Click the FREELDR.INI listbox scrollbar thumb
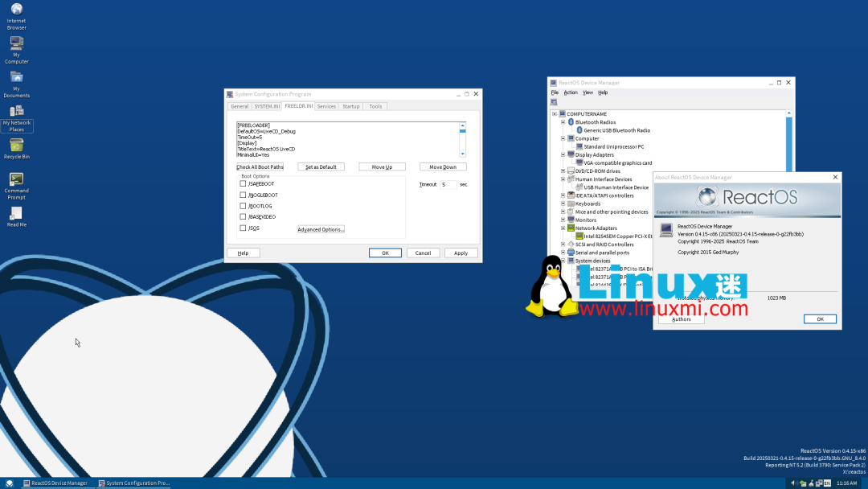This screenshot has width=868, height=489. tap(462, 131)
